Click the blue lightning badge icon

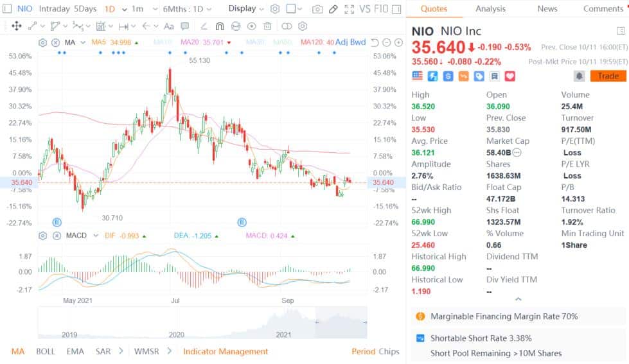click(433, 76)
